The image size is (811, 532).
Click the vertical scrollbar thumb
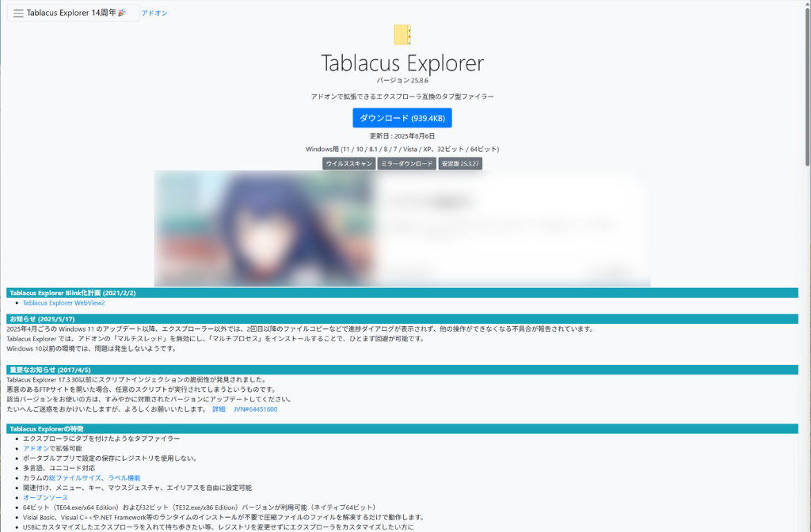point(806,87)
